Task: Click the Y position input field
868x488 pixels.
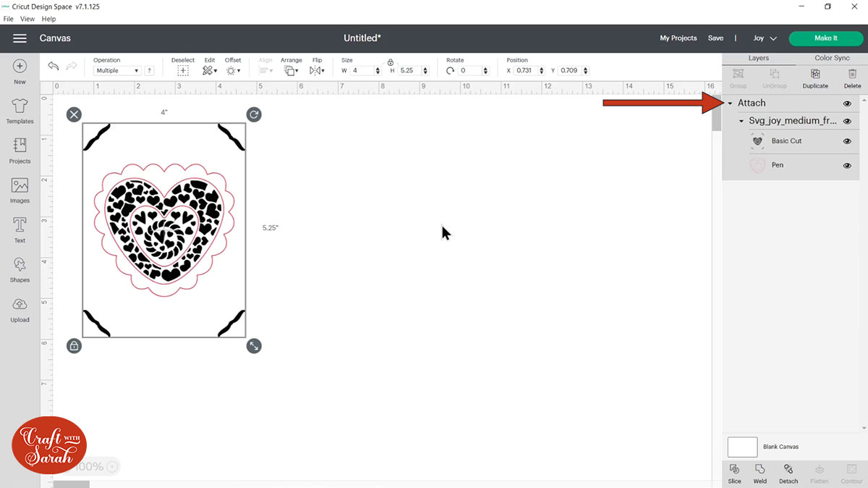Action: [x=569, y=71]
